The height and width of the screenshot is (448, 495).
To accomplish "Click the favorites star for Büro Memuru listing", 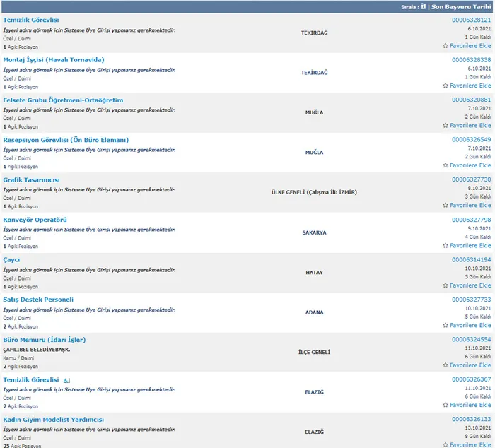I will (x=445, y=365).
